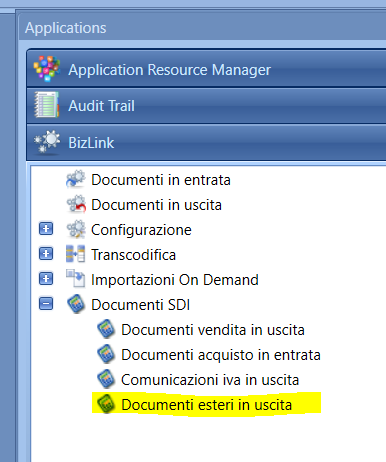Viewport: 386px width, 462px height.
Task: Click the Documenti in entrata gear icon
Action: [76, 179]
